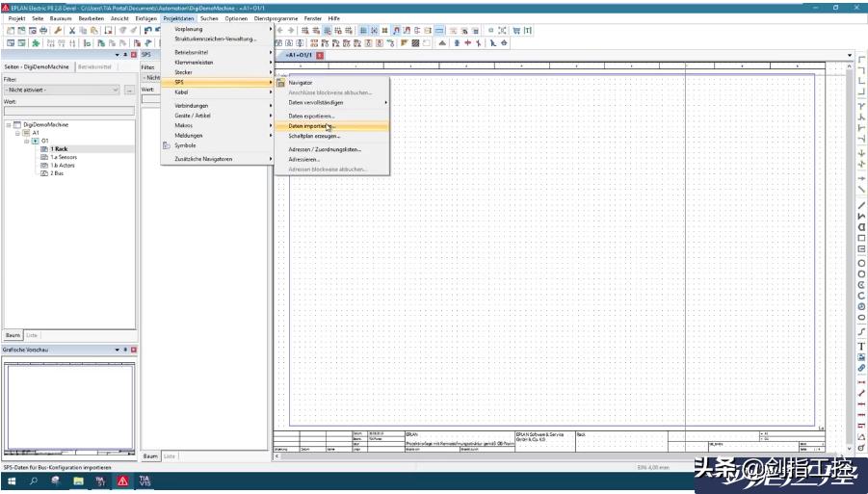This screenshot has height=494, width=868.
Task: Switch to Baum tab in Seiten navigator
Action: (13, 335)
